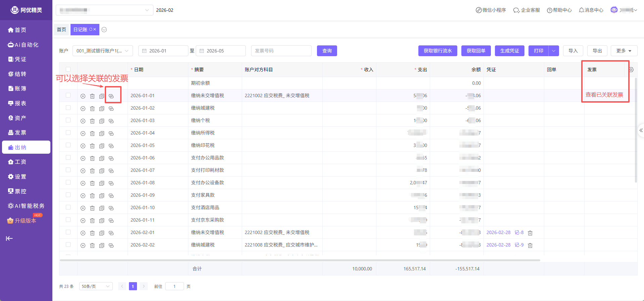Select checkbox for 2026-01-07 支付打印耗材款
This screenshot has height=301, width=644.
[68, 170]
